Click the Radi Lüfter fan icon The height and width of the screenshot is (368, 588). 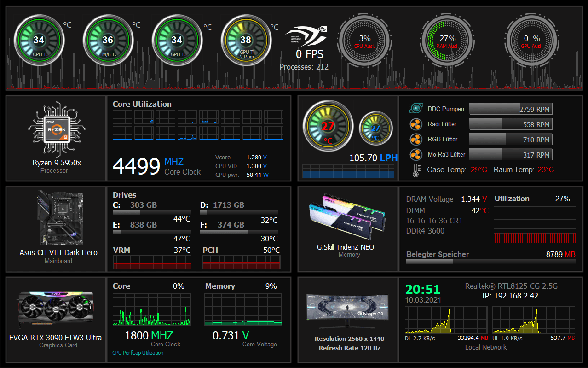point(416,124)
